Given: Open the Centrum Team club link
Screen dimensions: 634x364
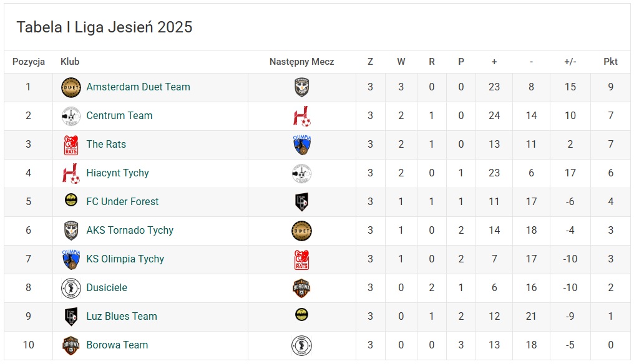Looking at the screenshot, I should pos(119,116).
